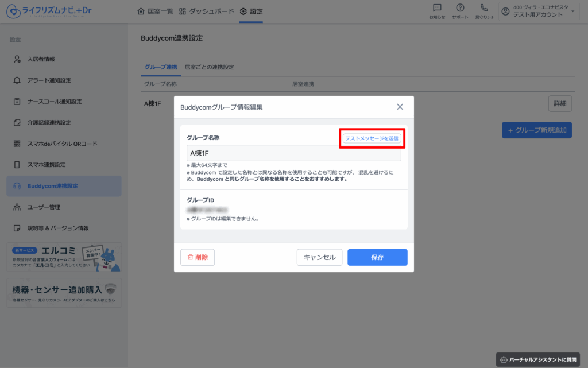The width and height of the screenshot is (588, 368).
Task: Click the 削除 button
Action: coord(198,257)
